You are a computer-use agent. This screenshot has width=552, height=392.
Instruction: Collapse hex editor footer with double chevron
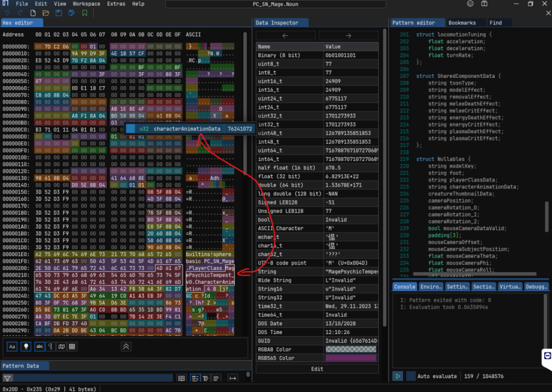[x=126, y=347]
